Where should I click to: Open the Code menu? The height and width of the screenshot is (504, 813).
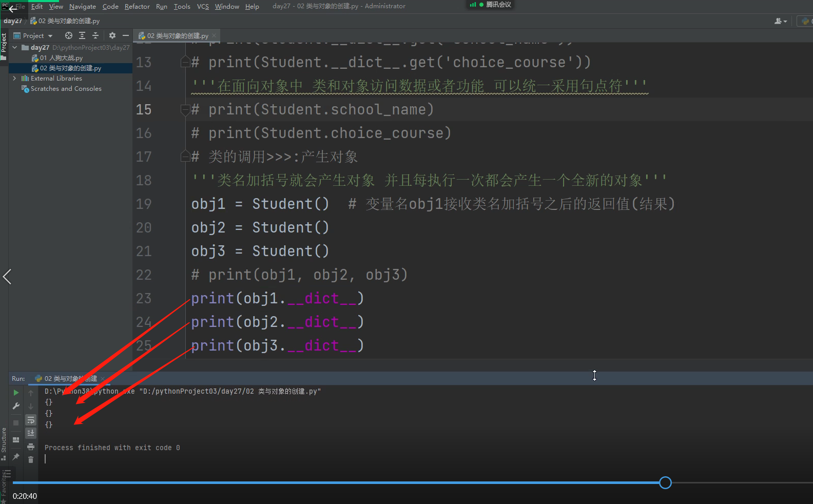coord(110,6)
